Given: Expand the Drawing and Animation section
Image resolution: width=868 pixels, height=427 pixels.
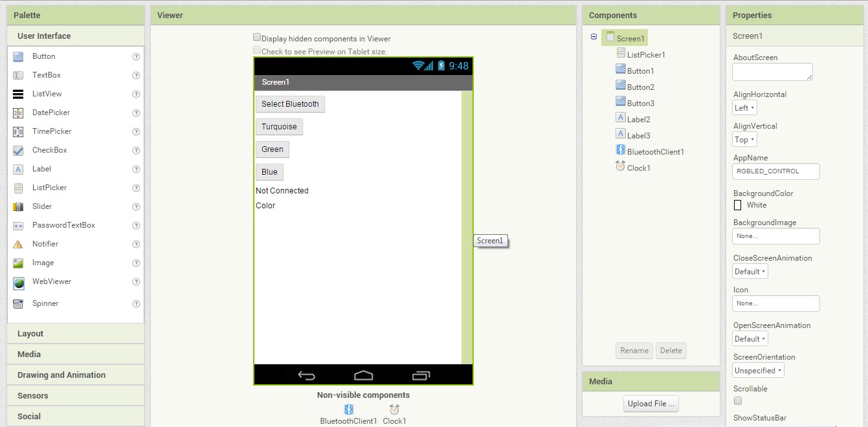Looking at the screenshot, I should coord(76,375).
